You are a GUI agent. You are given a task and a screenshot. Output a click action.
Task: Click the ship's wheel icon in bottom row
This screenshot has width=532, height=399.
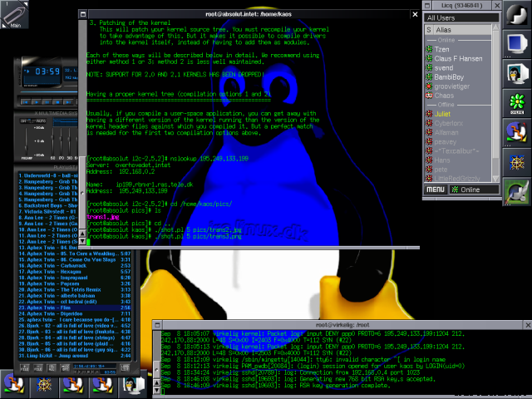pyautogui.click(x=44, y=384)
